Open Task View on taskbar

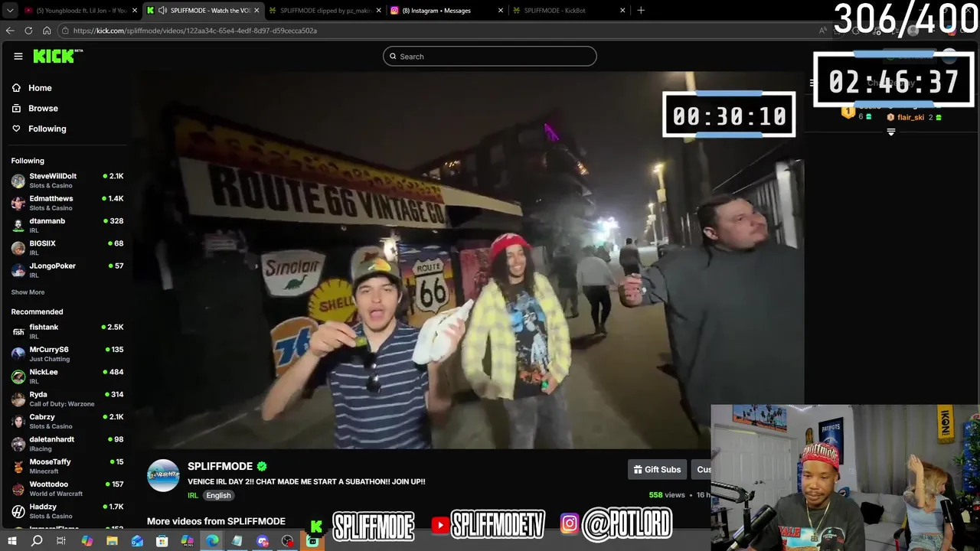61,541
